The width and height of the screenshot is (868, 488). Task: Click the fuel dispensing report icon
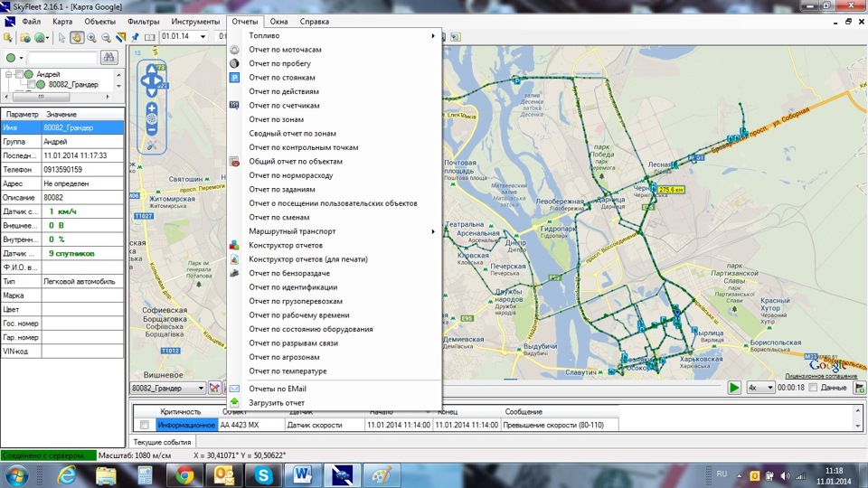[x=235, y=273]
